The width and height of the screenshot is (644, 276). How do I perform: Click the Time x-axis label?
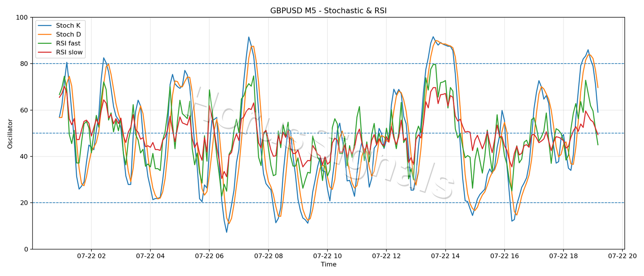pyautogui.click(x=328, y=264)
